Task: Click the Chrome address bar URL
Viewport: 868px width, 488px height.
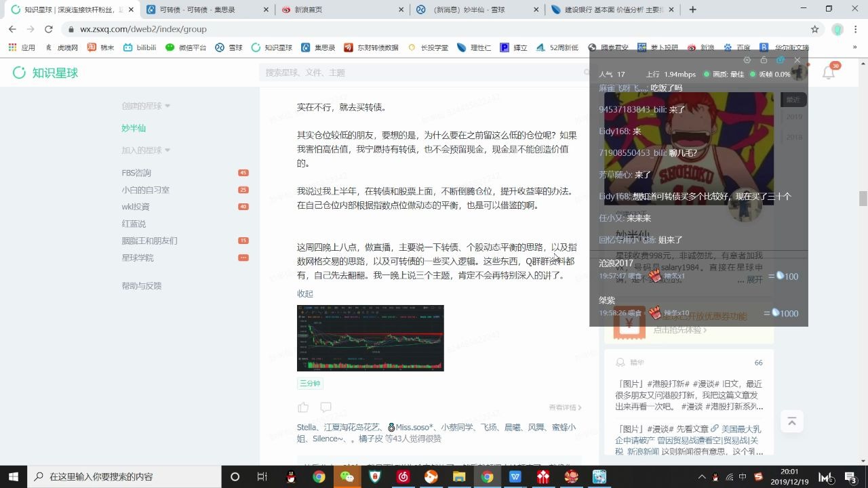Action: (143, 29)
